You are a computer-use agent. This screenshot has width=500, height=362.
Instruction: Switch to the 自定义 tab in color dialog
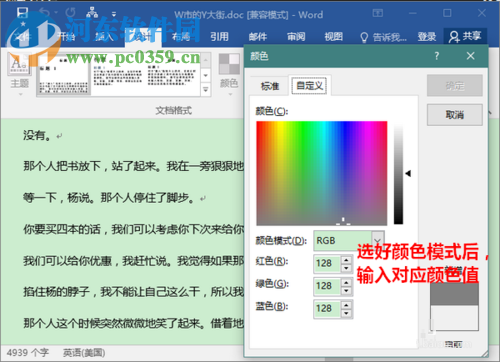tap(309, 86)
